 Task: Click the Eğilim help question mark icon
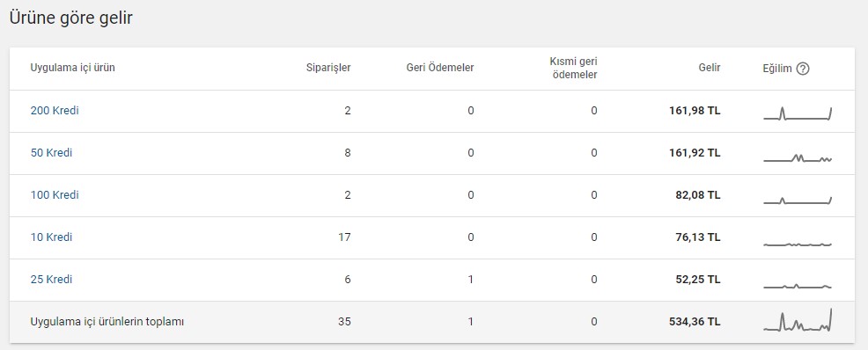(803, 69)
